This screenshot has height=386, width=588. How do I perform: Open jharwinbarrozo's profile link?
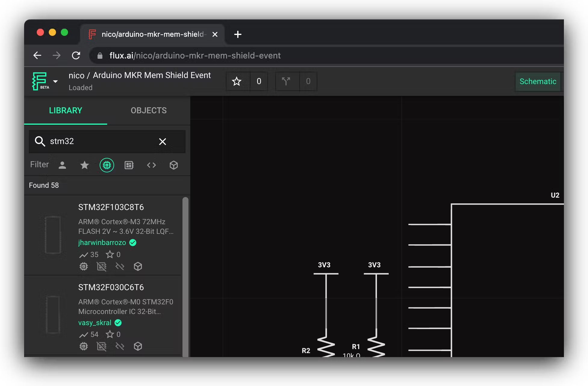(102, 243)
